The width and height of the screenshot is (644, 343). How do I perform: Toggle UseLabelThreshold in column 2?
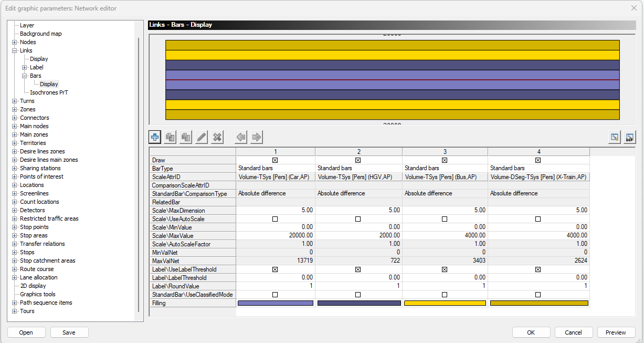click(x=358, y=269)
